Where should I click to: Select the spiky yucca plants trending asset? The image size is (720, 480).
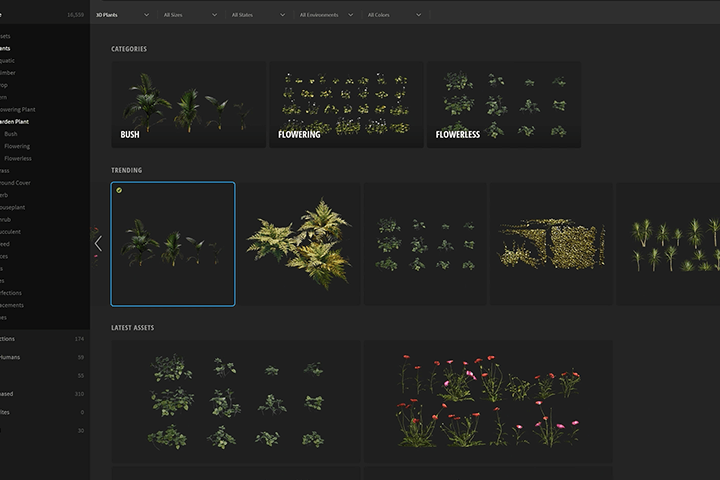tap(668, 244)
